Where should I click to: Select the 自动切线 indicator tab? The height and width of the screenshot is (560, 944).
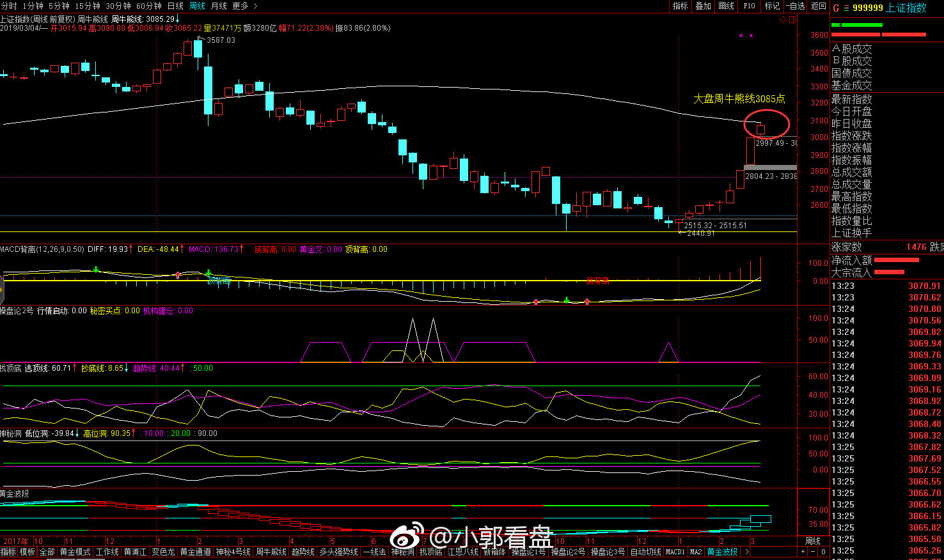tap(645, 552)
